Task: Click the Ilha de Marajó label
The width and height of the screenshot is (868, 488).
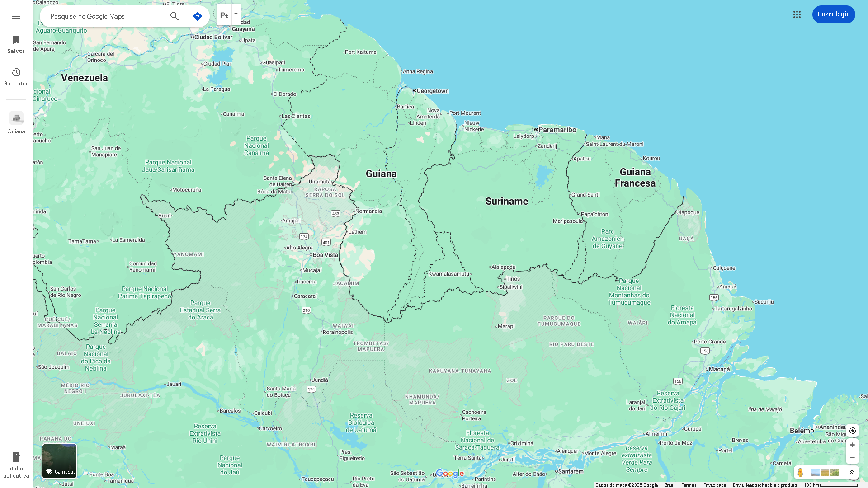Action: click(765, 409)
